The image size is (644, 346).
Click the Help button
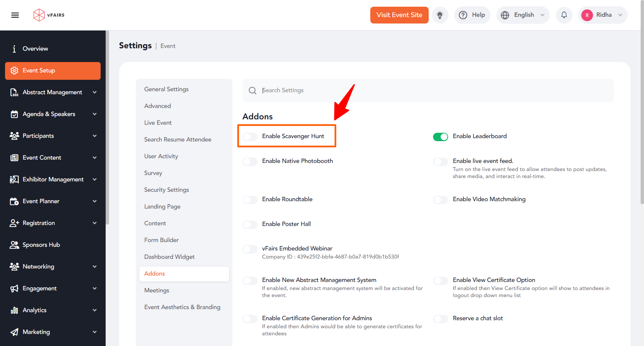(472, 15)
